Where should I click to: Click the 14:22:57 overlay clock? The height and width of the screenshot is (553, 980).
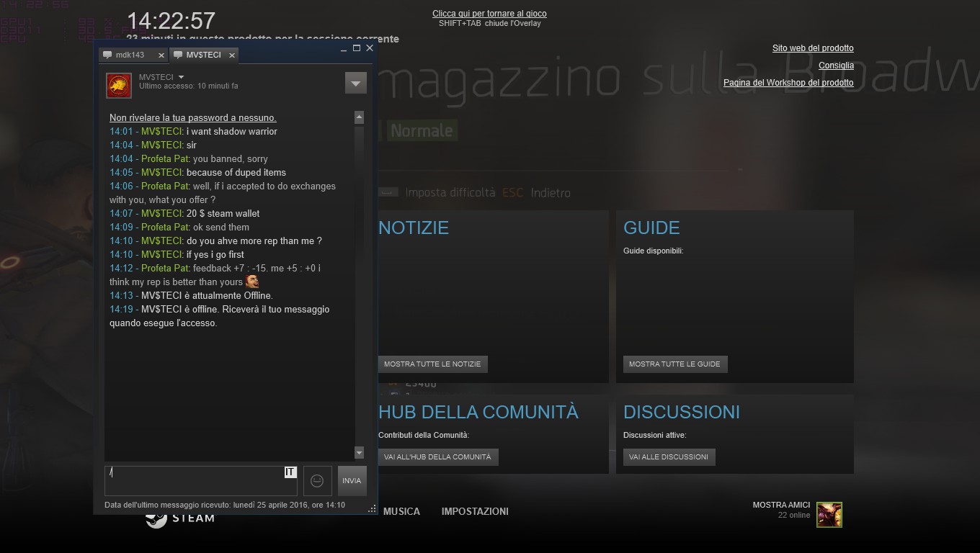coord(171,20)
